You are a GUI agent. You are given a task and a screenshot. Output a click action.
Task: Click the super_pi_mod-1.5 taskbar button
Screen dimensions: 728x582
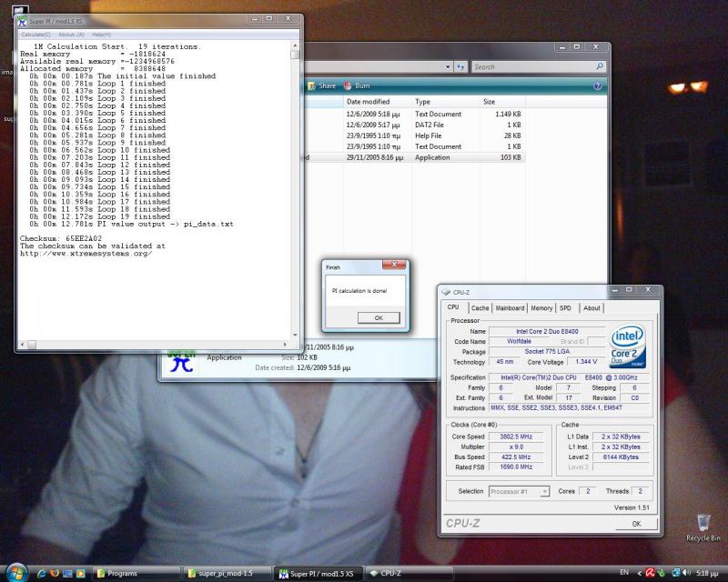click(227, 574)
